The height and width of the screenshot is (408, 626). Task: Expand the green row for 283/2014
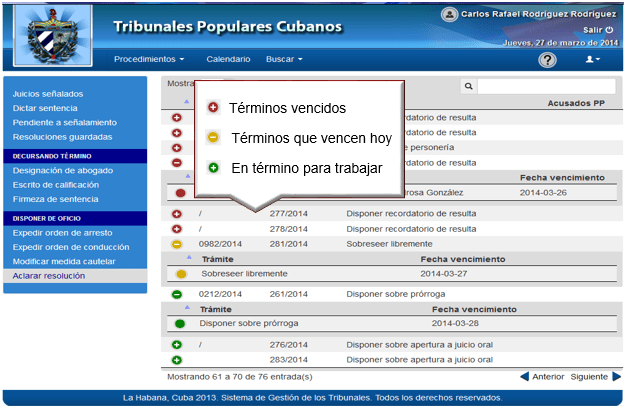tap(177, 359)
